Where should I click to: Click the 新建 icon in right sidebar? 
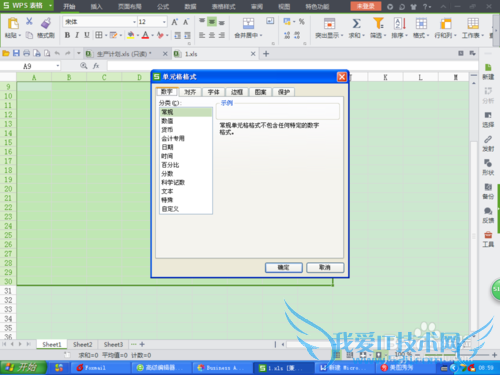[x=488, y=68]
